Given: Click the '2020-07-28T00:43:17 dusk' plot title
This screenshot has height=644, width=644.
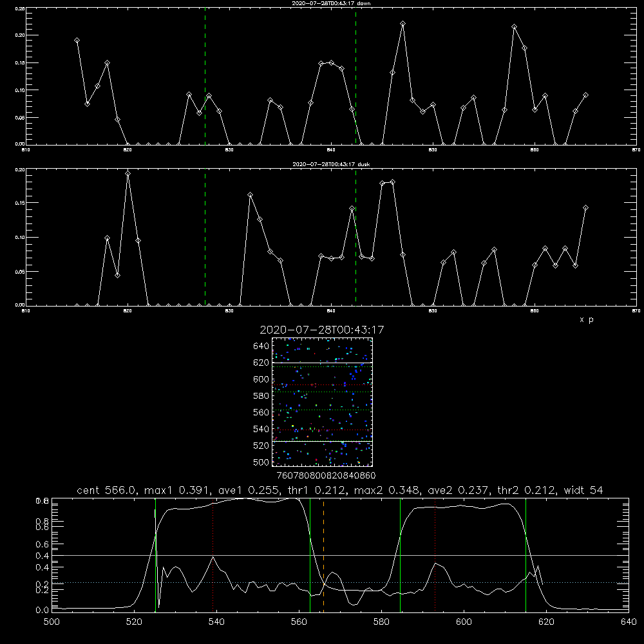Looking at the screenshot, I should (331, 164).
